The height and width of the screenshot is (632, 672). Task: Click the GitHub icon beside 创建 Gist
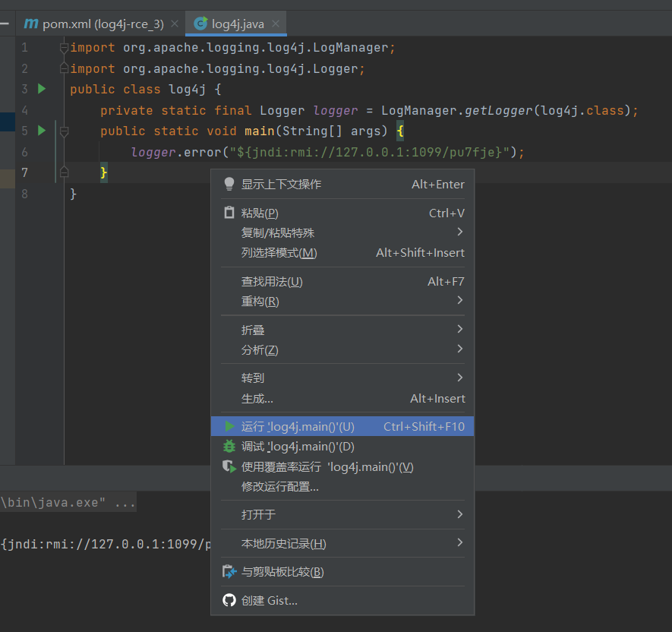(229, 600)
